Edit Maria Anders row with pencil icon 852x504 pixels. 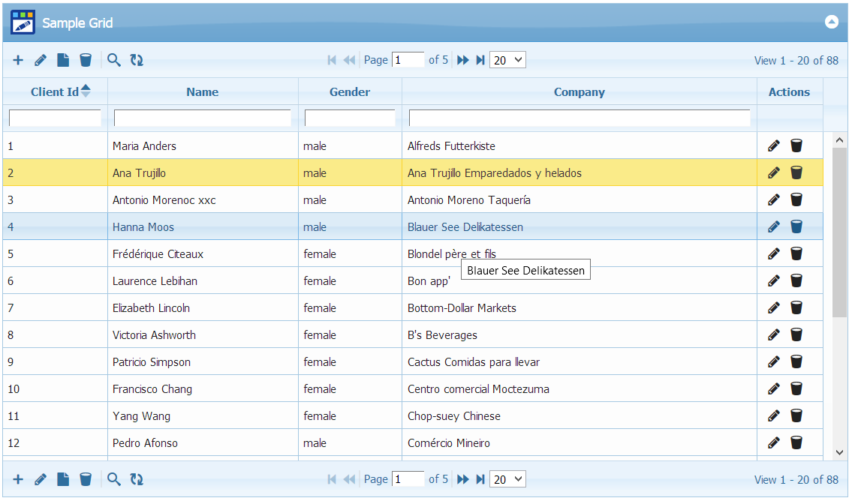point(774,146)
